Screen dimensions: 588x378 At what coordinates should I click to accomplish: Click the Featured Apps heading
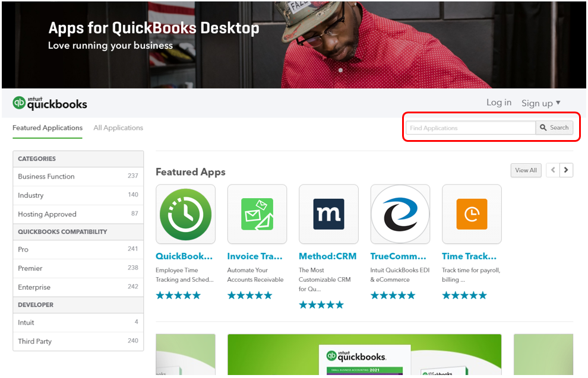pyautogui.click(x=191, y=172)
